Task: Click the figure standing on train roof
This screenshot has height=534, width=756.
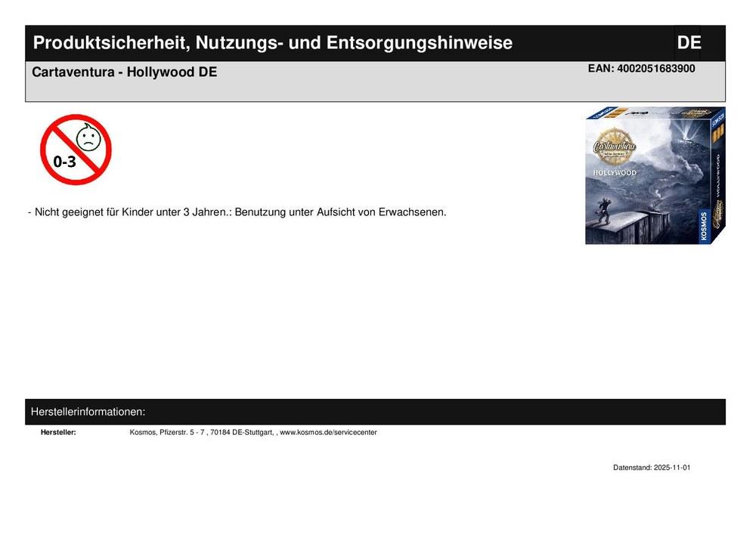Action: tap(603, 209)
